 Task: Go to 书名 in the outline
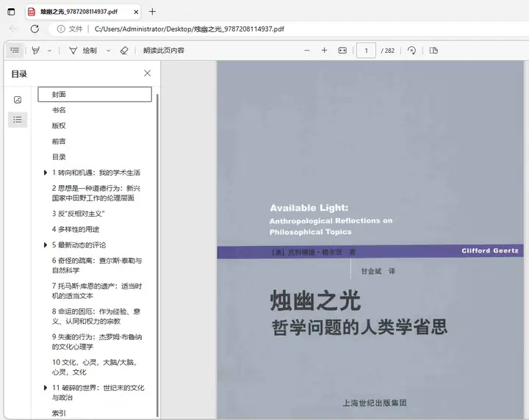(x=59, y=110)
